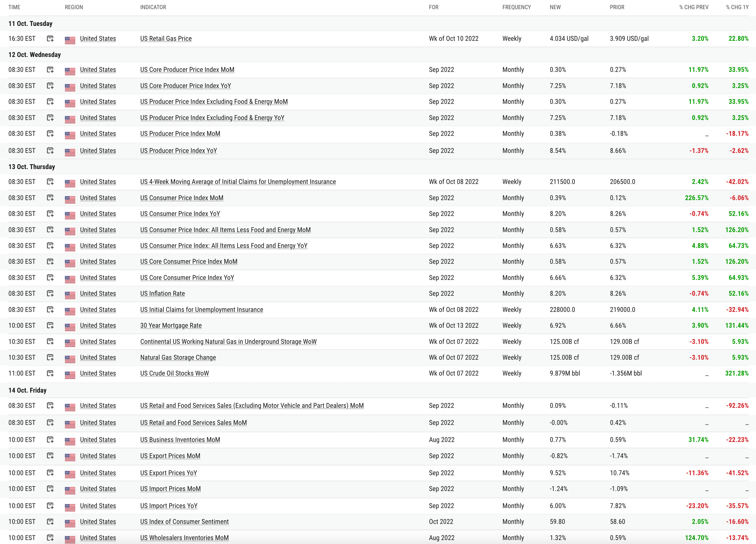
Task: Open US Producer Price Index Excluding Food & Energy YoY
Action: pos(212,118)
